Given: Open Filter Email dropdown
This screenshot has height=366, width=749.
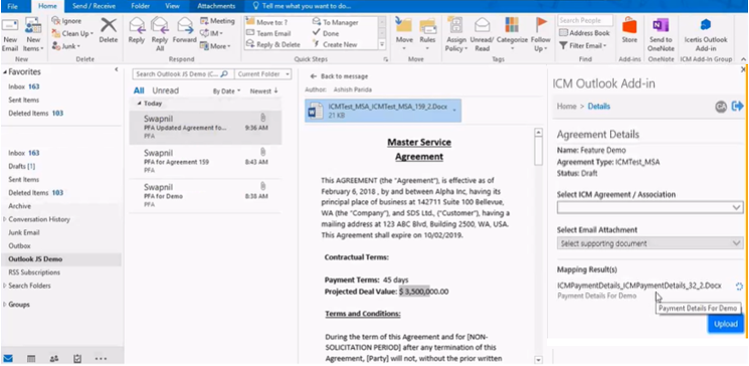Looking at the screenshot, I should pos(582,46).
